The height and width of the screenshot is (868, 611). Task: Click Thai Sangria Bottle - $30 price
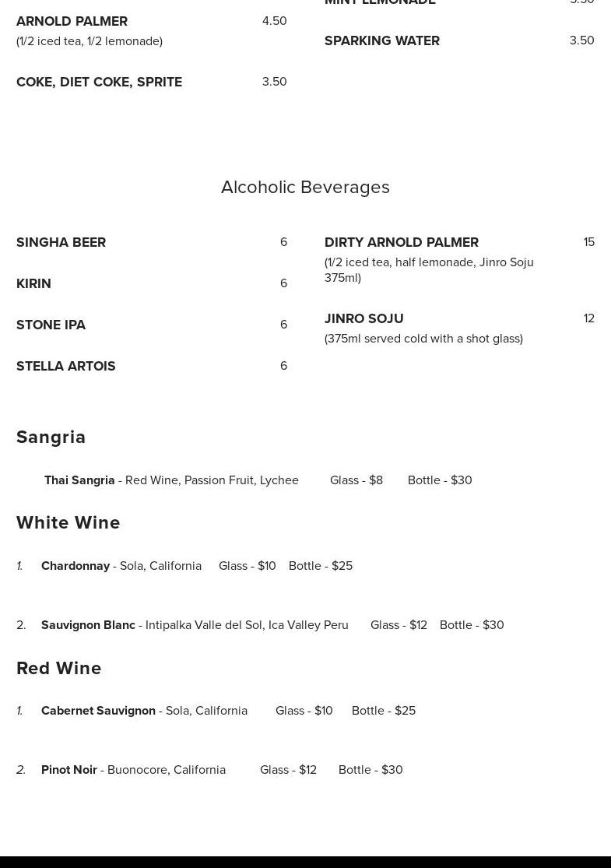[x=440, y=480]
